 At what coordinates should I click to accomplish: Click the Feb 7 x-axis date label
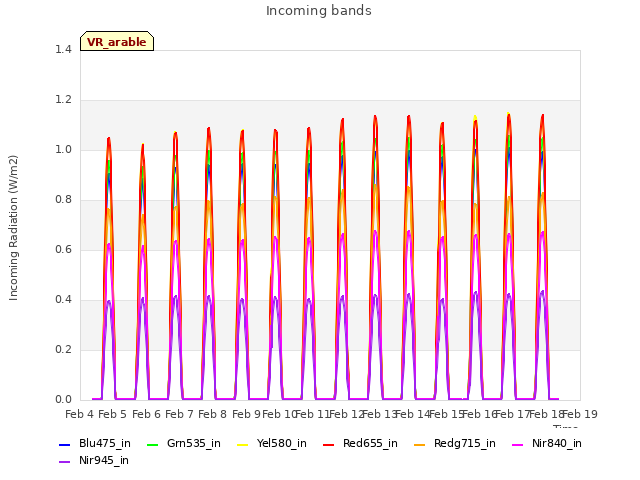[x=179, y=415]
